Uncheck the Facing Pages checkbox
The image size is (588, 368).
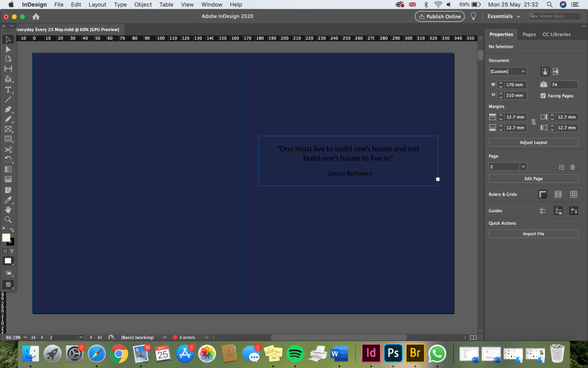(543, 95)
